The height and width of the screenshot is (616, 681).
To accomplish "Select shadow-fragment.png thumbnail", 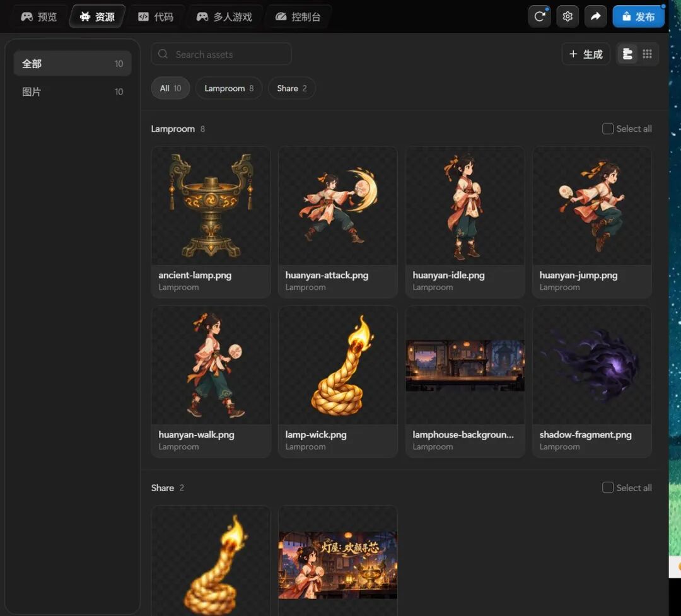I will coord(591,365).
